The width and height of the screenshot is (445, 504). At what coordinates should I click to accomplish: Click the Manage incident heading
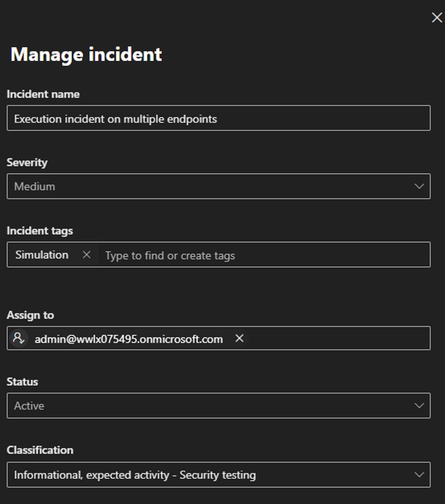(x=86, y=54)
